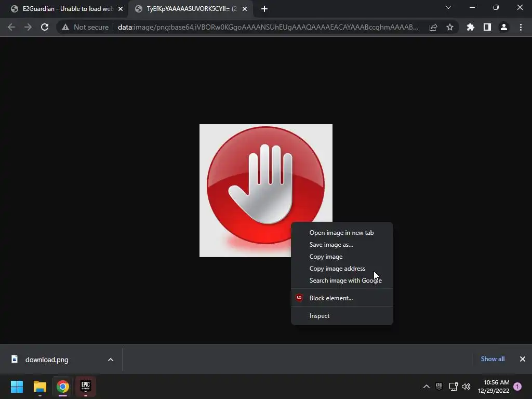Switch to the E2Guardian tab
The height and width of the screenshot is (399, 532).
point(64,9)
